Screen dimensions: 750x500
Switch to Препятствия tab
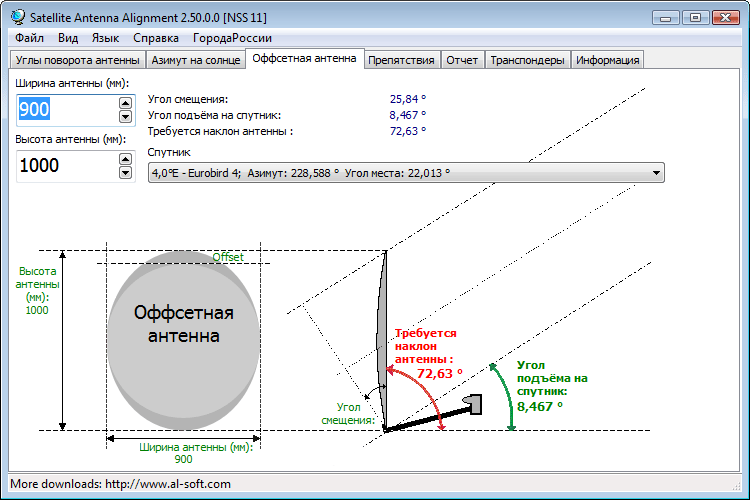401,60
